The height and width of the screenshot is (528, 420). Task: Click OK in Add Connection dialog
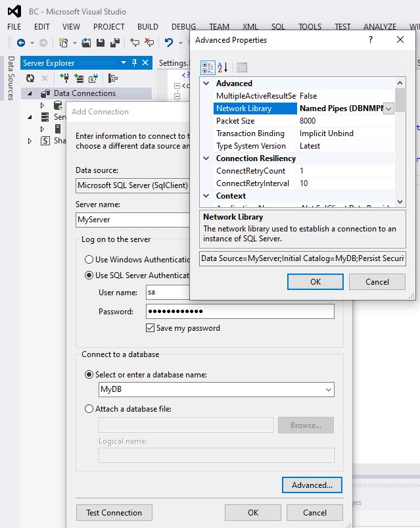[253, 512]
